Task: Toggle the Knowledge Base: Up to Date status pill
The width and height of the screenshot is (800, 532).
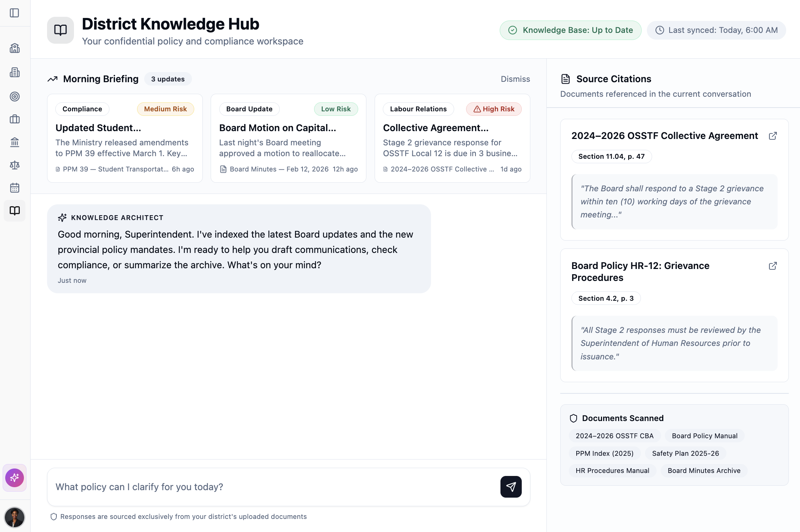Action: [570, 30]
